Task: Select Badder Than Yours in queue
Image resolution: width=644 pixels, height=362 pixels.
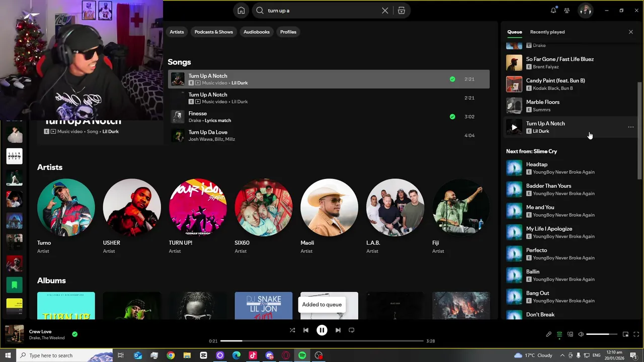Action: (x=571, y=190)
